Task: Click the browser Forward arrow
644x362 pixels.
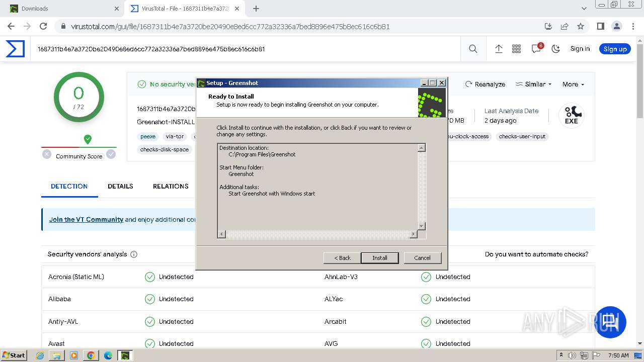Action: (x=27, y=26)
